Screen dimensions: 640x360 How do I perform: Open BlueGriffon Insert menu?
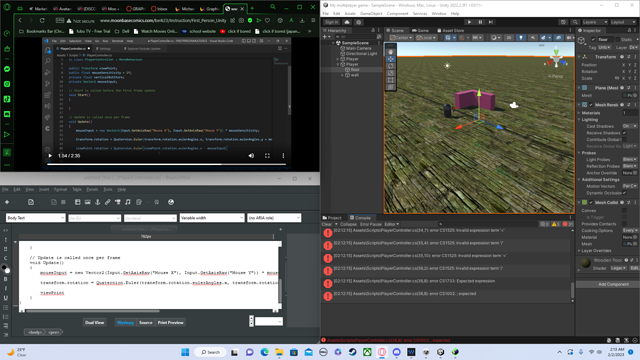44,189
